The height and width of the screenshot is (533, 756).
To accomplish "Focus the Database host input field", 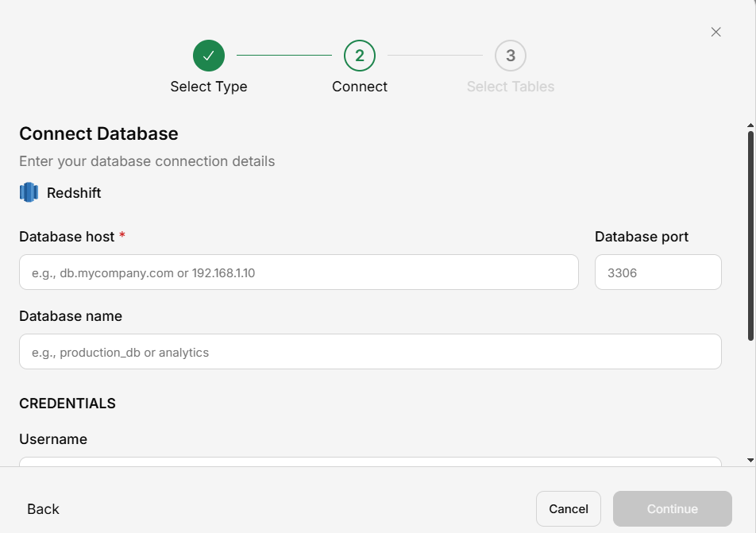I will click(299, 272).
